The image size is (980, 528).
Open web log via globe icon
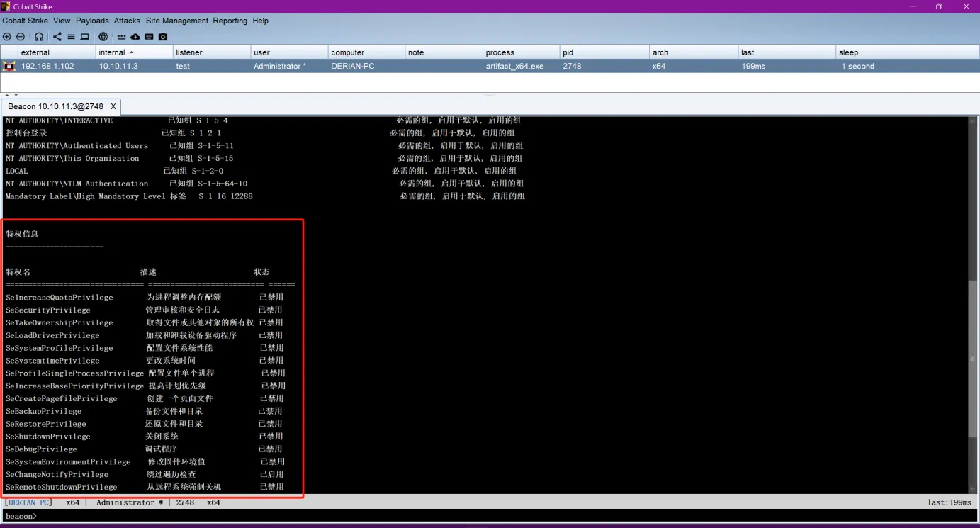(103, 37)
